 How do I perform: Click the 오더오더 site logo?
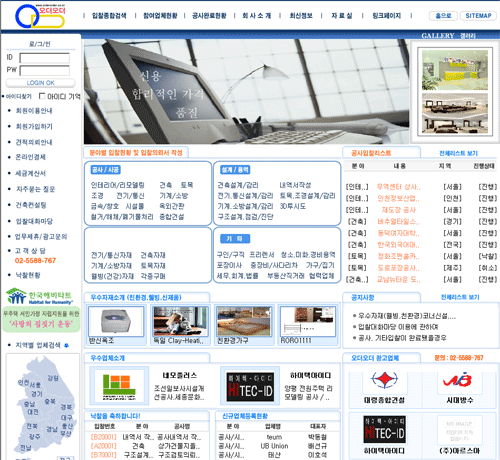point(40,16)
